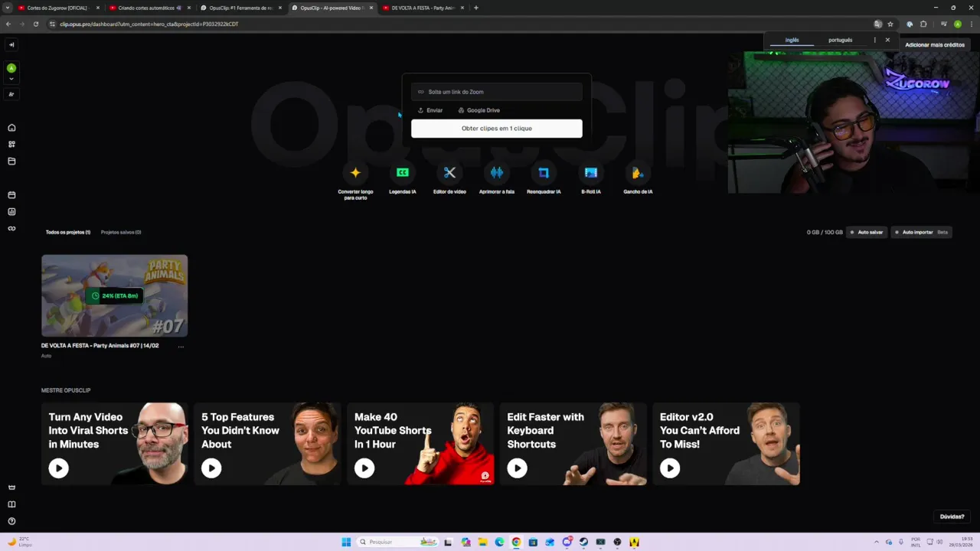This screenshot has width=980, height=551.
Task: Switch to DE VOLTA A FESTA browser tab
Action: [x=422, y=8]
